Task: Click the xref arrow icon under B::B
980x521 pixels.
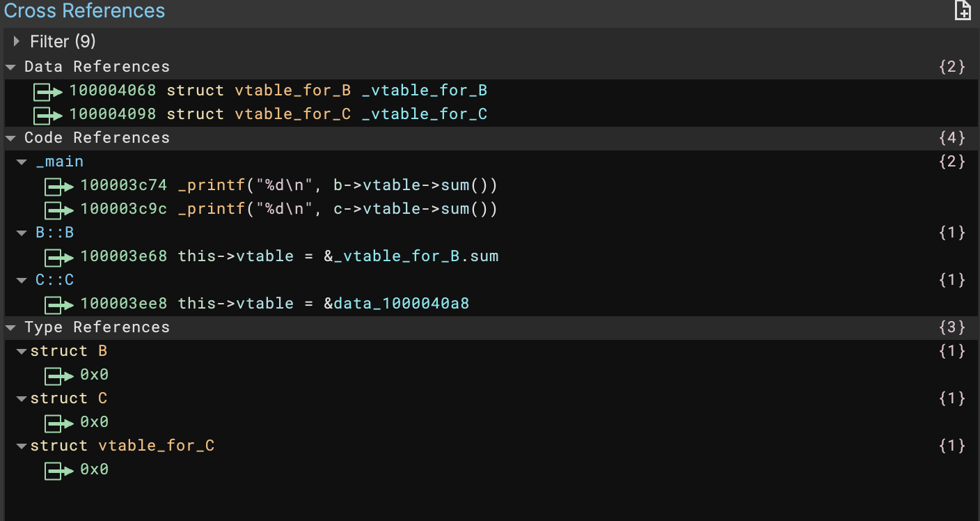Action: point(58,256)
